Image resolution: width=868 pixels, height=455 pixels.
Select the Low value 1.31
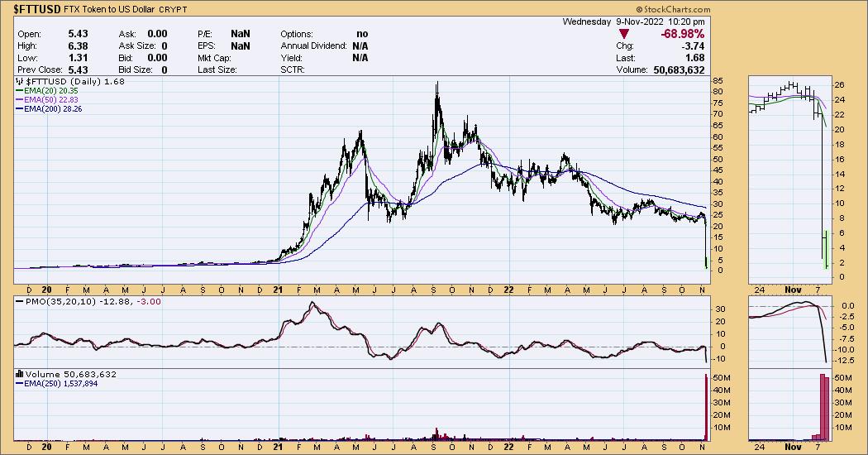point(78,58)
